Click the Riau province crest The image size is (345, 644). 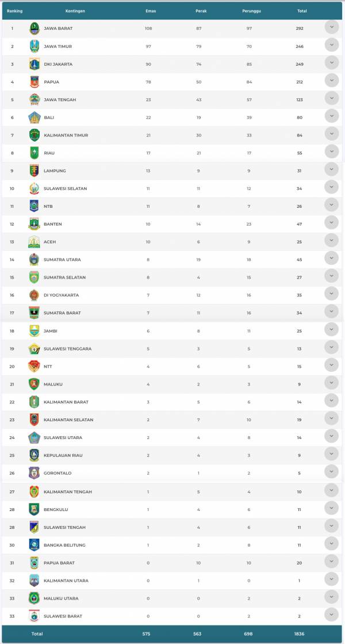[34, 153]
